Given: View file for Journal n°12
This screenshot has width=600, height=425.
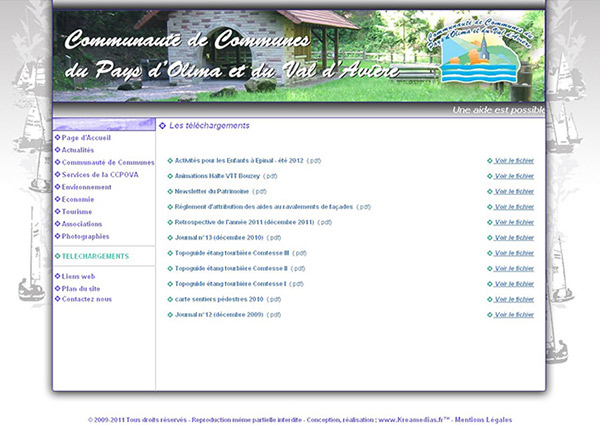Looking at the screenshot, I should (x=514, y=315).
